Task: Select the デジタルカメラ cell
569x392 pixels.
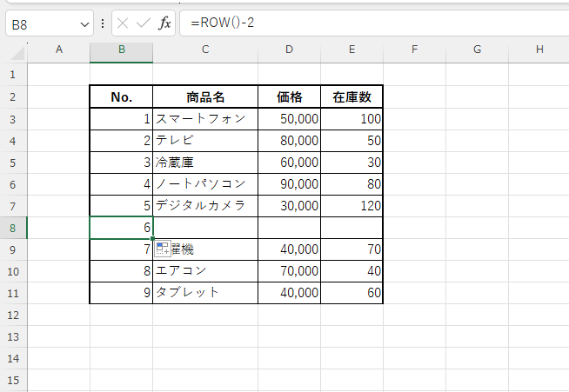Action: (205, 206)
